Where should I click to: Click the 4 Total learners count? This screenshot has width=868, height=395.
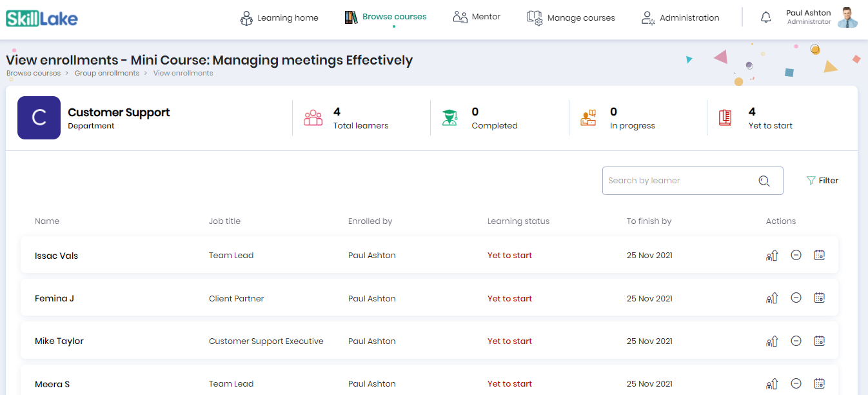(x=337, y=112)
